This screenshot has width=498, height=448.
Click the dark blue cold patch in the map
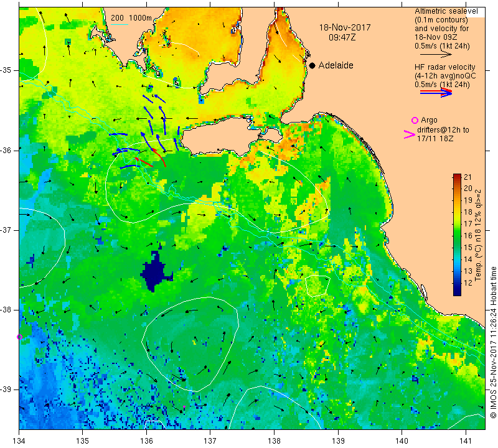(156, 270)
